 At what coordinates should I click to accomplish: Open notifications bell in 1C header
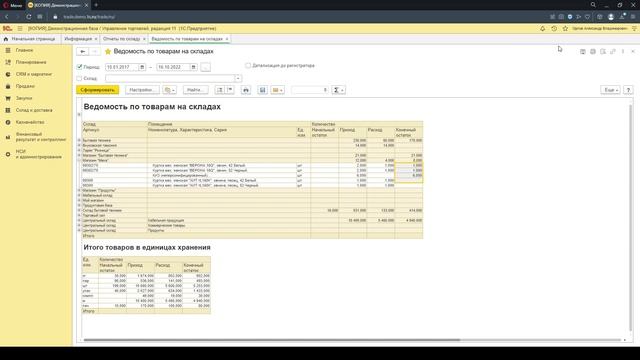[x=542, y=29]
